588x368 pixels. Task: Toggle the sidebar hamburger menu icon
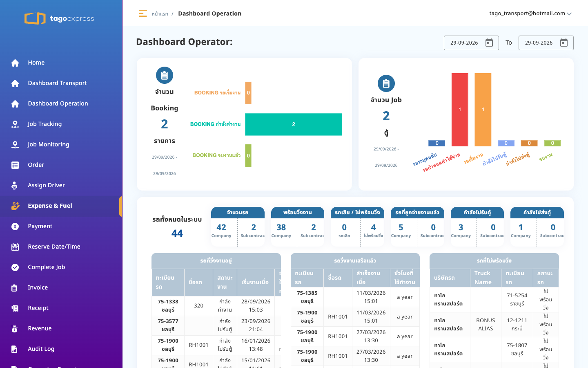click(x=143, y=13)
